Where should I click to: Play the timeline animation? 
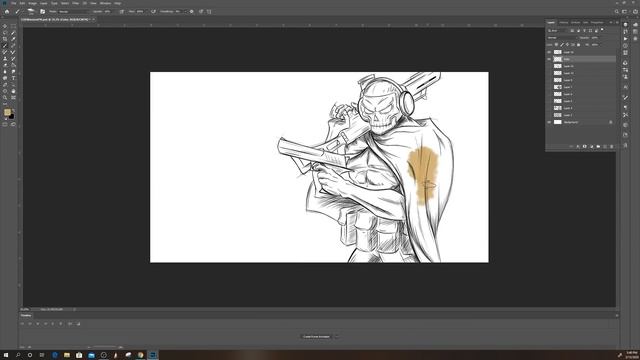click(x=38, y=324)
